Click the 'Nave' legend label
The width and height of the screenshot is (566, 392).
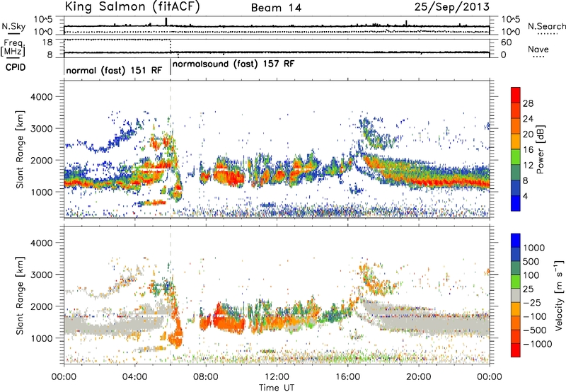[x=538, y=50]
